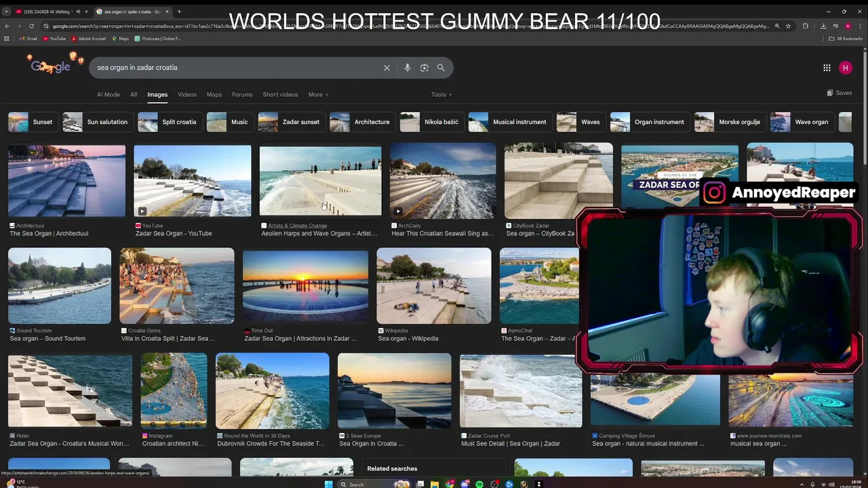
Task: Switch to the Maps results tab
Action: 214,95
